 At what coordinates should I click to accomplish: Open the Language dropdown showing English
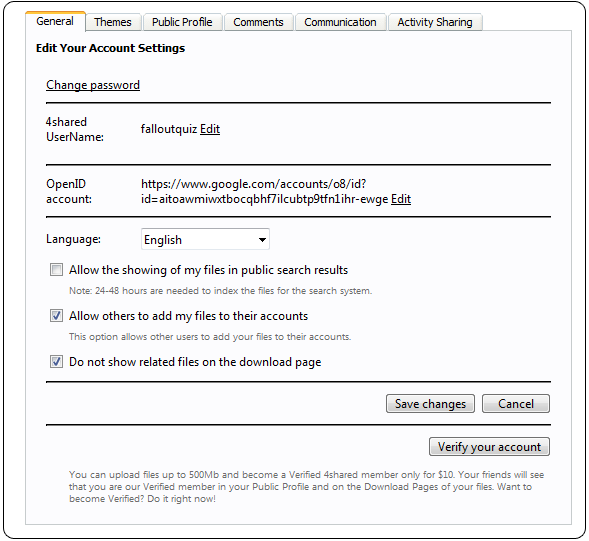point(205,239)
